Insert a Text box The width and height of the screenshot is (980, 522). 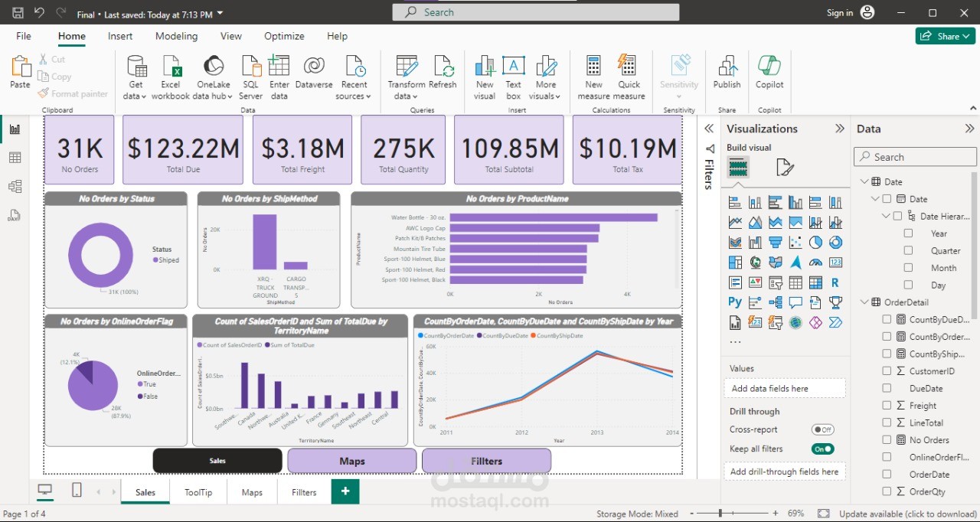point(513,77)
